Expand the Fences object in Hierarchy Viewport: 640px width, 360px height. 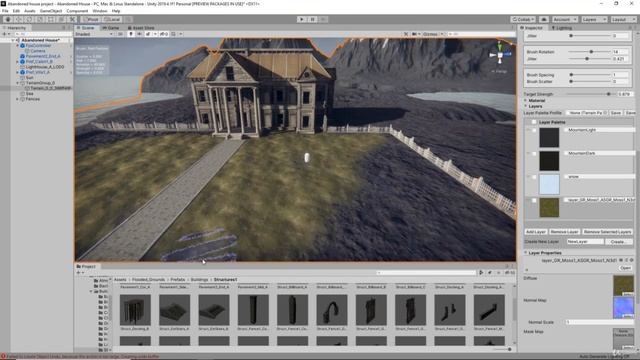(x=18, y=99)
